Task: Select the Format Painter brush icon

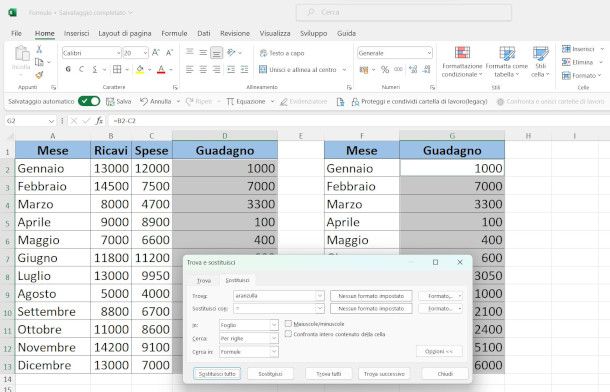Action: [39, 75]
